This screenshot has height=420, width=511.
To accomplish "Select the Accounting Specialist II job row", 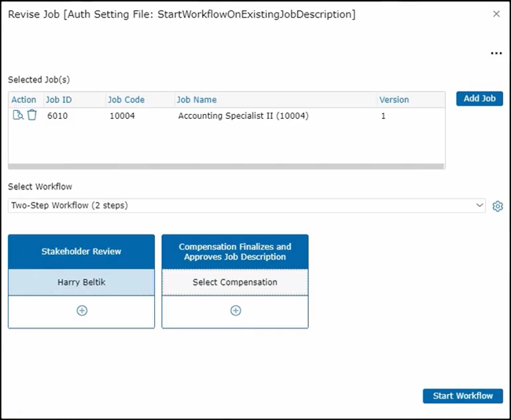I will [243, 116].
